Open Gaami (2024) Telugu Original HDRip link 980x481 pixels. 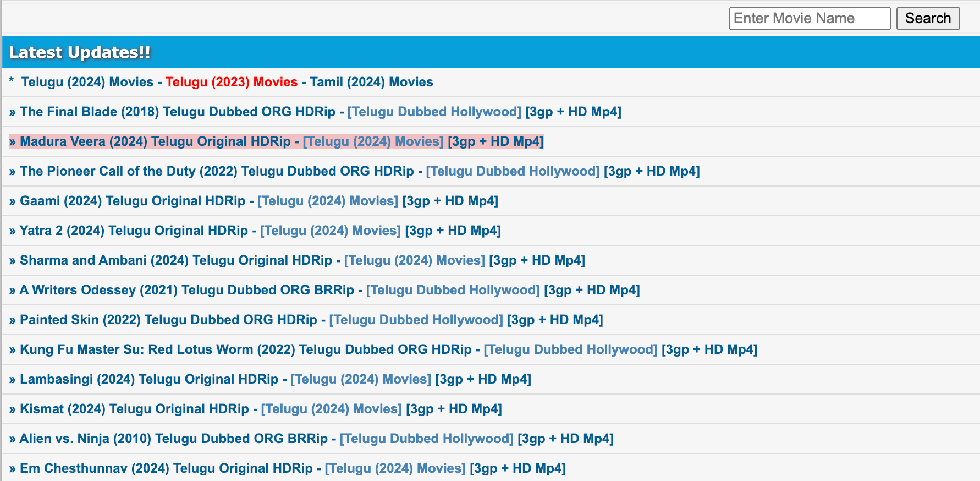(x=133, y=201)
